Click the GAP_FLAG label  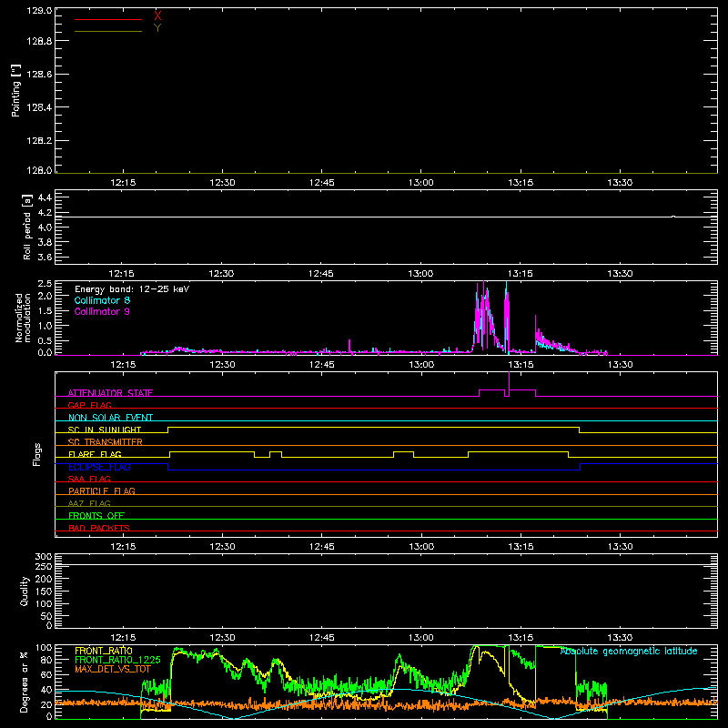pyautogui.click(x=89, y=405)
